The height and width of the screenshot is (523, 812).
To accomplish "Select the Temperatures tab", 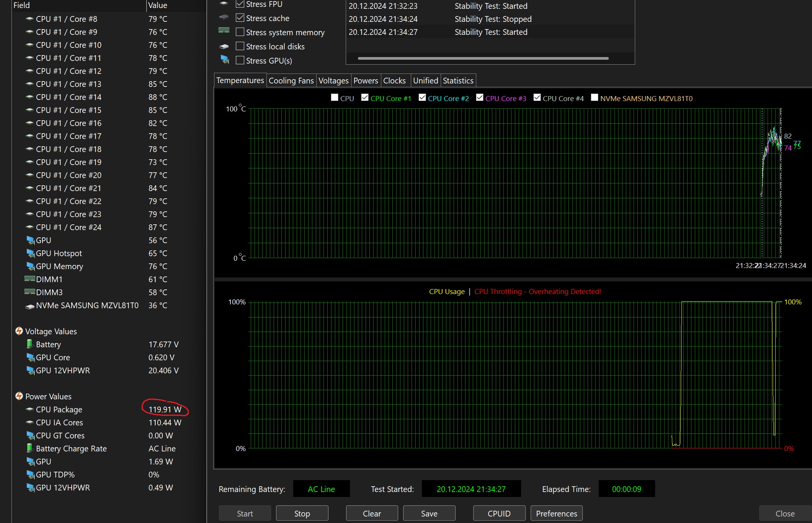I will pyautogui.click(x=240, y=80).
